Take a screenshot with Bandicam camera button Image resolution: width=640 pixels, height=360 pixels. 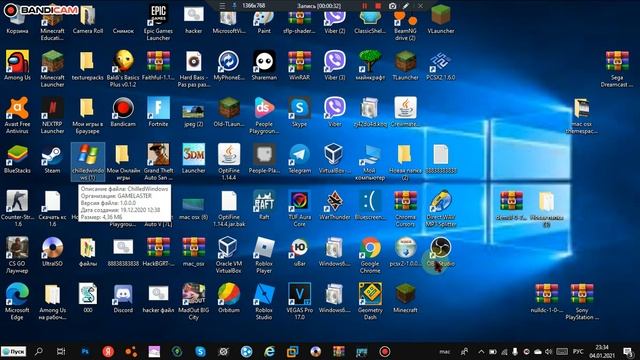pos(392,6)
